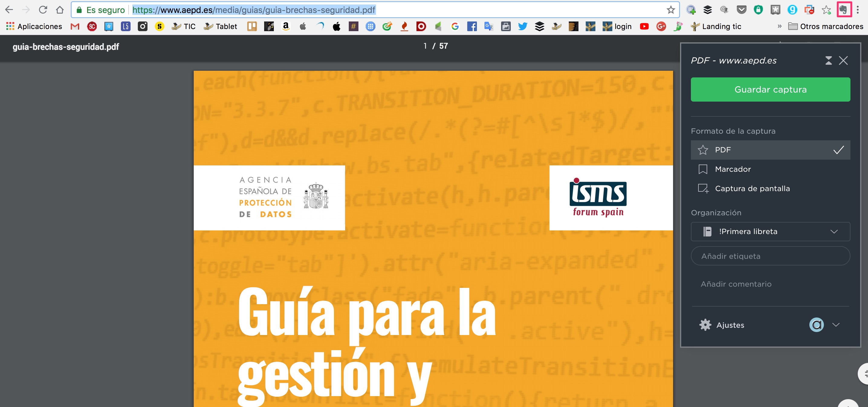Open the Chrome three-dot menu
The height and width of the screenshot is (407, 868).
[x=858, y=9]
